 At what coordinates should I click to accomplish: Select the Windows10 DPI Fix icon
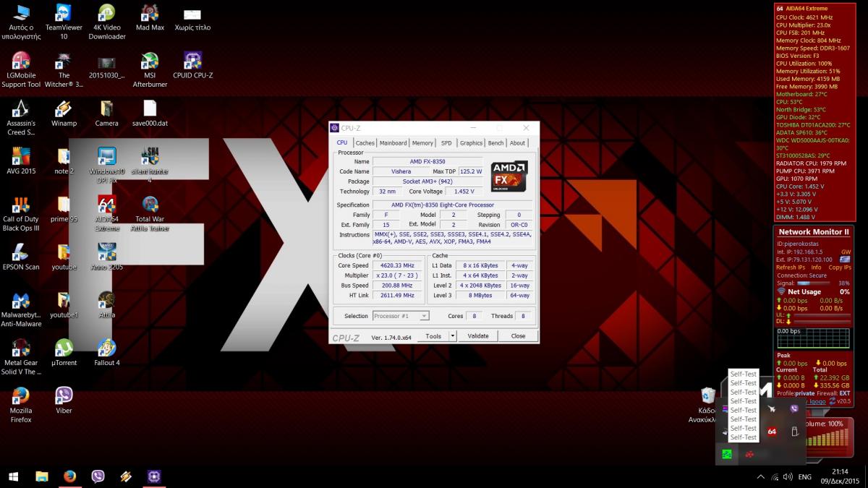point(107,165)
